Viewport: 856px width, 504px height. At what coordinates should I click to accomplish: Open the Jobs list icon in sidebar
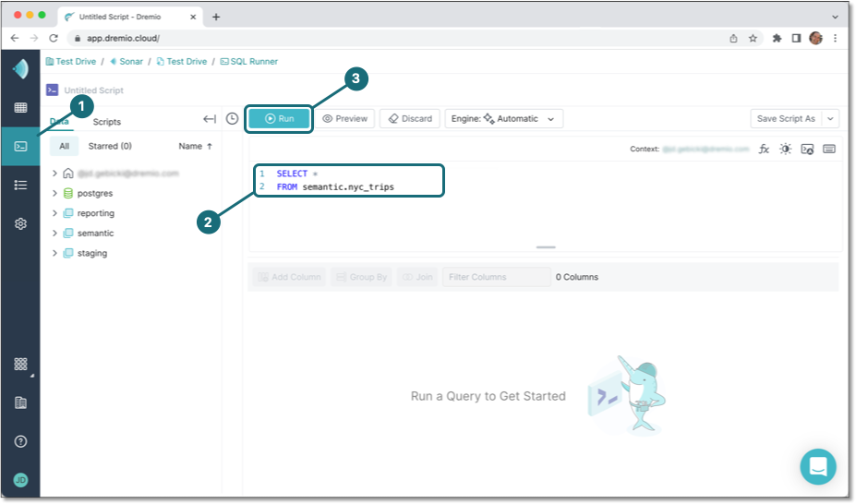tap(20, 185)
